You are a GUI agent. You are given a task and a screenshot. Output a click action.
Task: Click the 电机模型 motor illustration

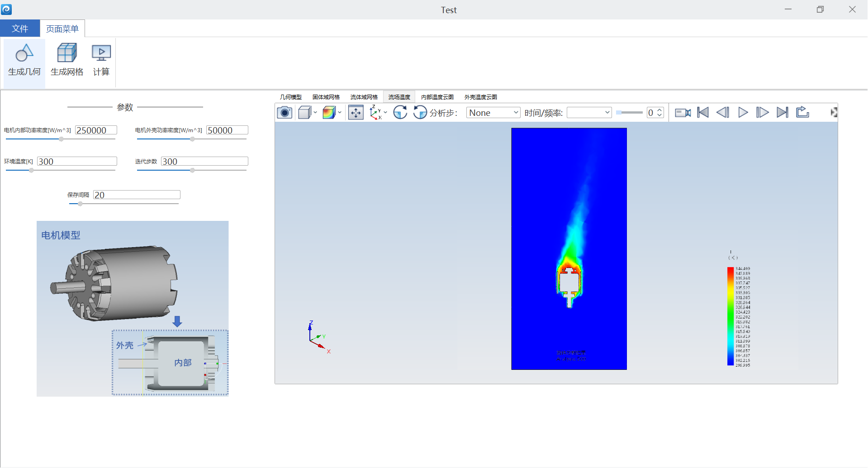coord(133,309)
